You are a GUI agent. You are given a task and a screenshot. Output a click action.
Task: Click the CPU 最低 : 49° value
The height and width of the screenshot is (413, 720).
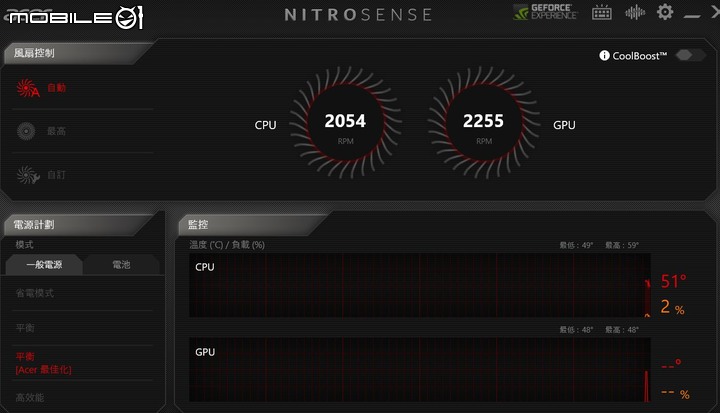tap(576, 245)
